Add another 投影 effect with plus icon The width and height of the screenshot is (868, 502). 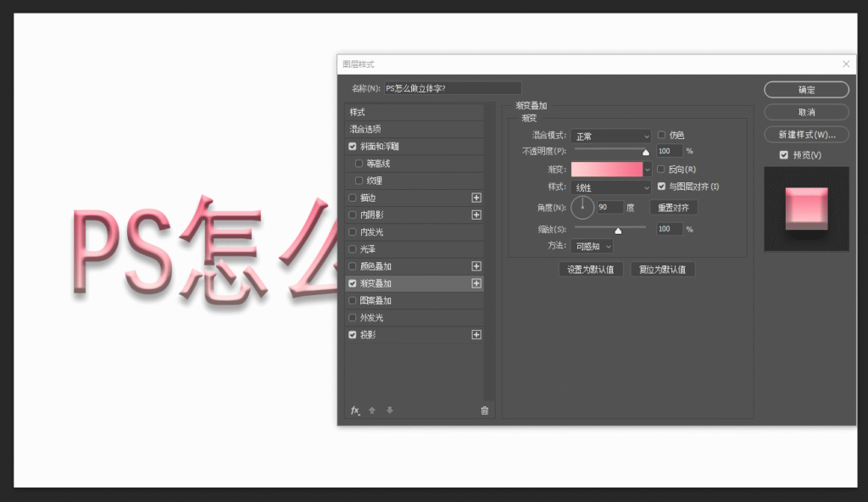tap(476, 335)
